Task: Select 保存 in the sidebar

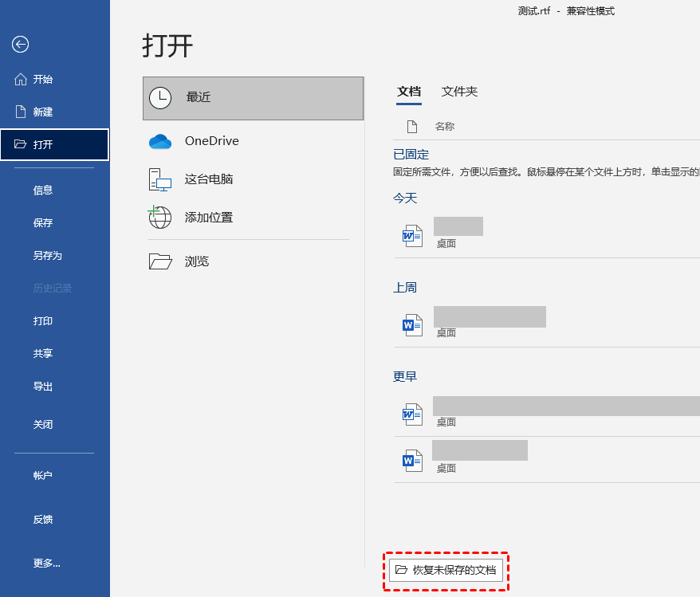Action: (x=43, y=222)
